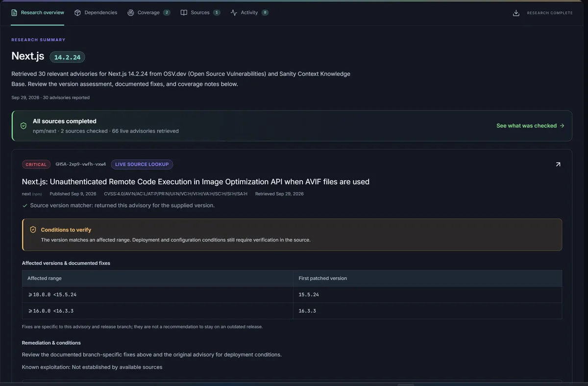The width and height of the screenshot is (588, 386).
Task: Click the Known exploitation line
Action: [92, 367]
